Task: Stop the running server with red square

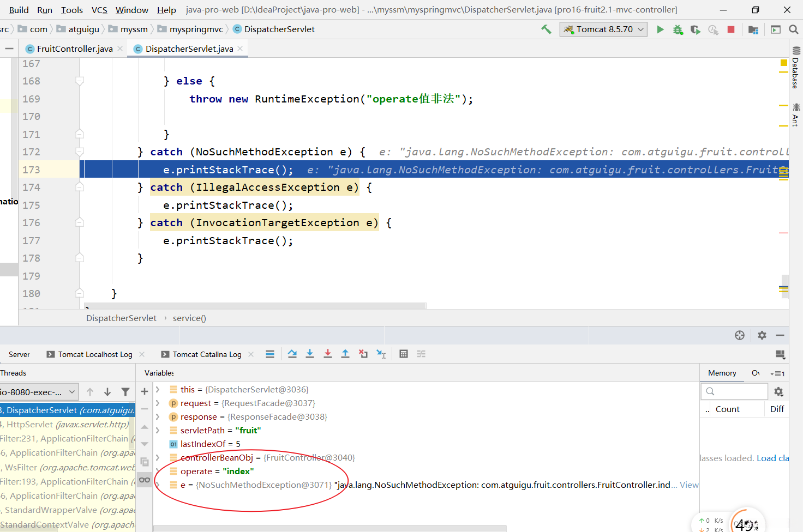Action: pos(731,29)
